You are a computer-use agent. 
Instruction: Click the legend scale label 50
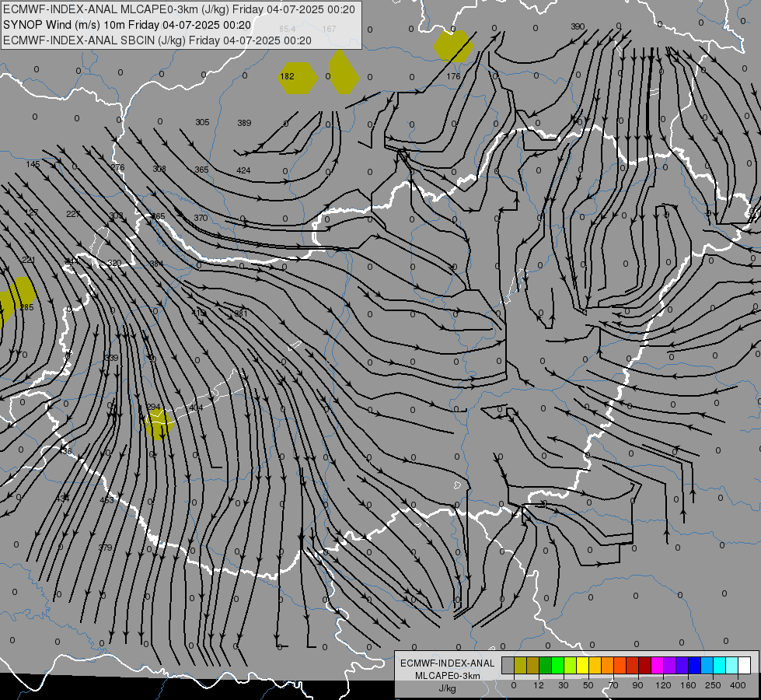point(588,685)
